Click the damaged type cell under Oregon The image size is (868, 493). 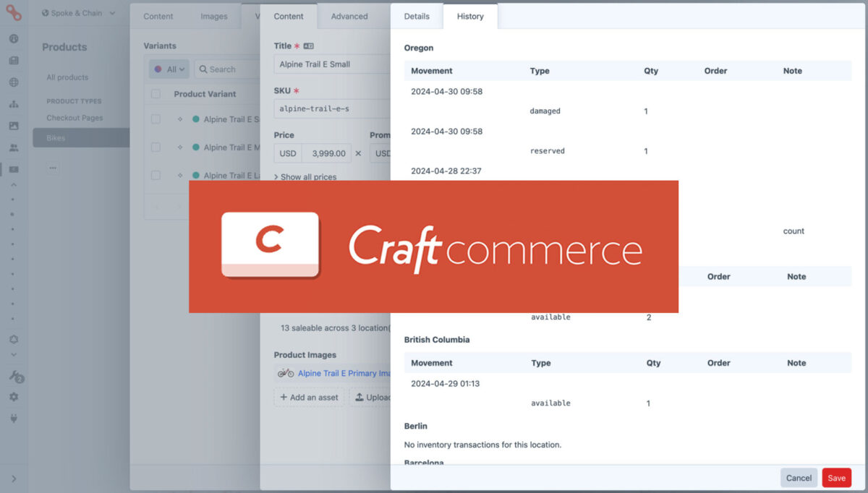tap(545, 111)
